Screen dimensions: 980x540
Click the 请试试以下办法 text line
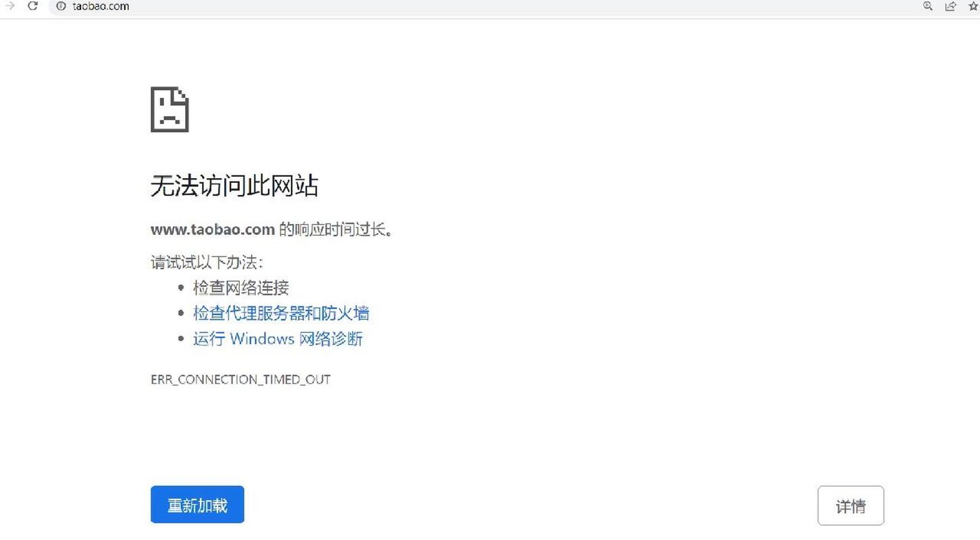(x=207, y=262)
